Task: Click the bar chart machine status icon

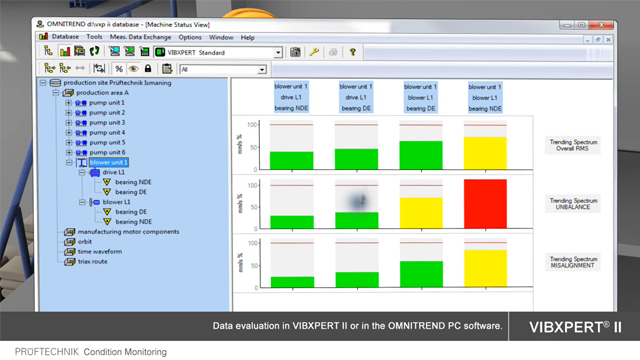Action: tap(64, 52)
